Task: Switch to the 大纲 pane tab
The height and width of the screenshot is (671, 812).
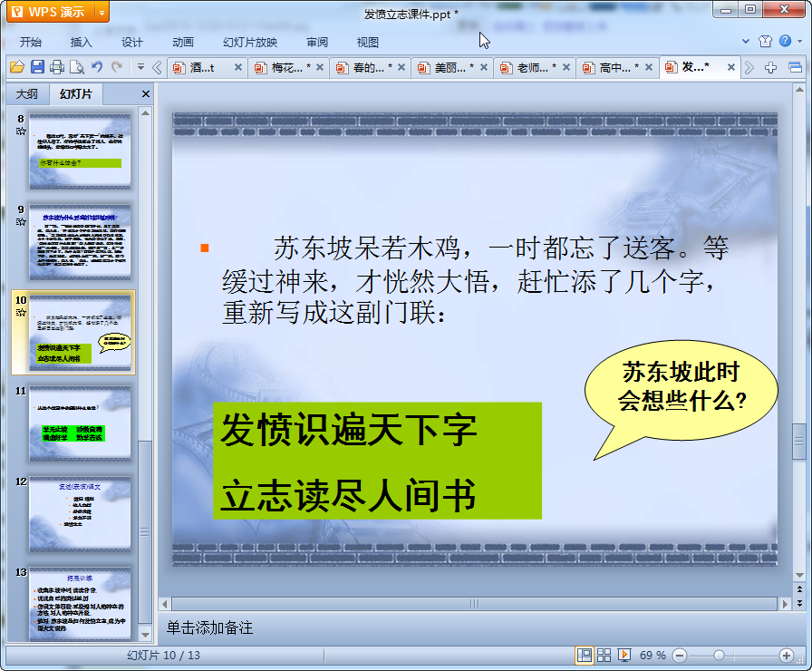Action: coord(27,93)
